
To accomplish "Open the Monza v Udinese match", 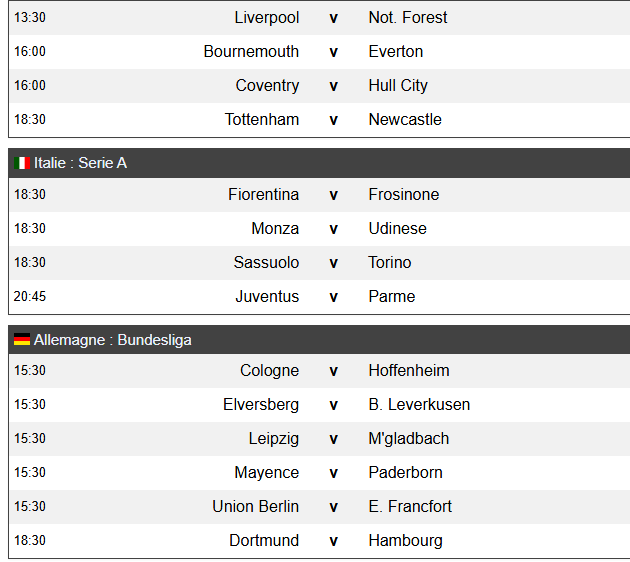I will [x=319, y=229].
